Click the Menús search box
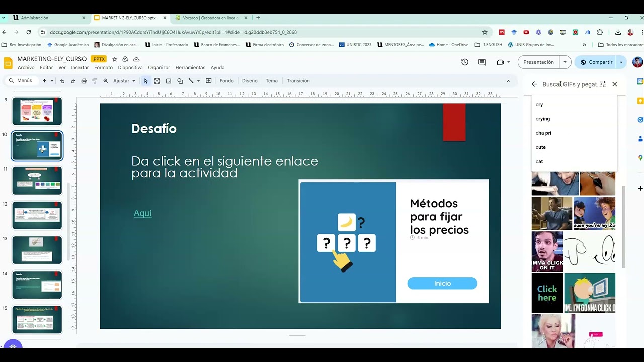This screenshot has height=362, width=644. [x=20, y=81]
